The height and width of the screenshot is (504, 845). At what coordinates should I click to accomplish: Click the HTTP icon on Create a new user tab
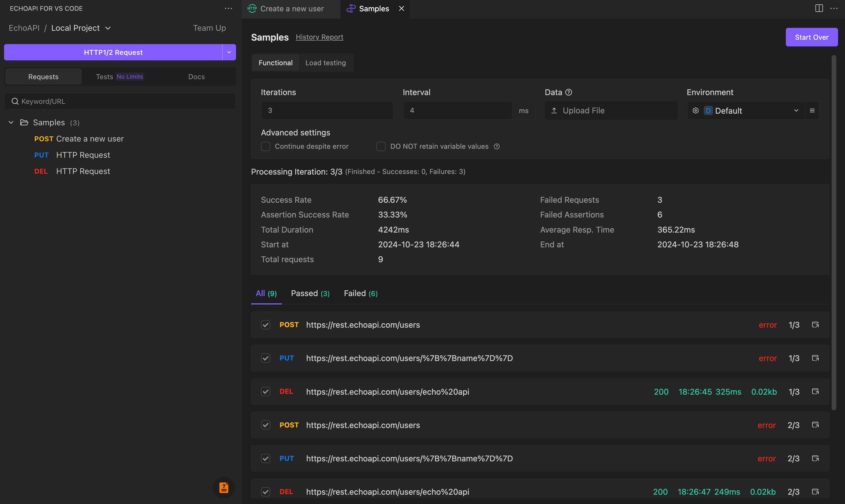252,8
